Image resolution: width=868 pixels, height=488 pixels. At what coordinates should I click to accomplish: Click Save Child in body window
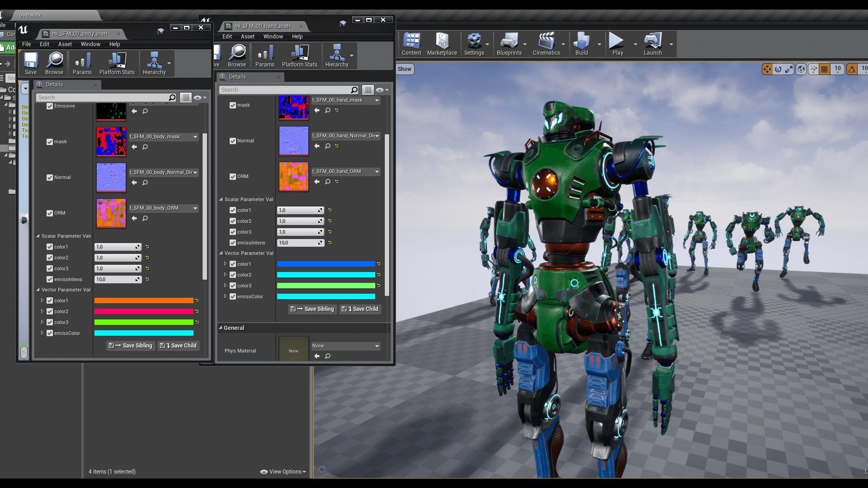tap(178, 346)
